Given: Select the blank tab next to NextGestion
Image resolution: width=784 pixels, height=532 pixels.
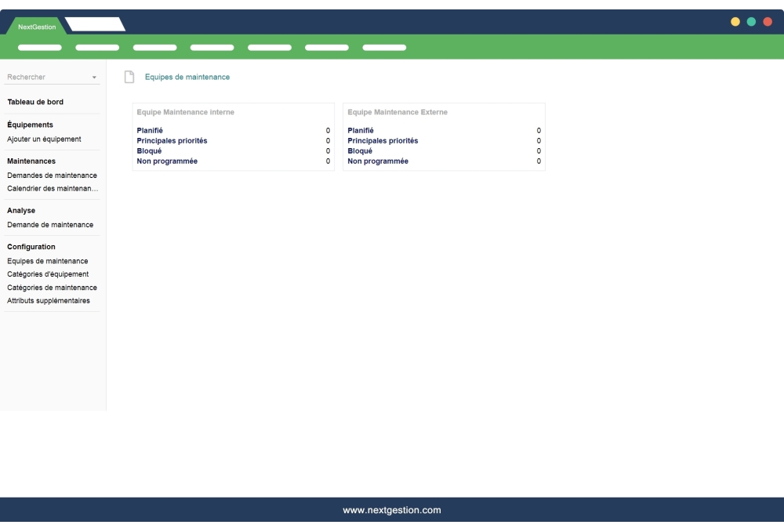Looking at the screenshot, I should (95, 25).
